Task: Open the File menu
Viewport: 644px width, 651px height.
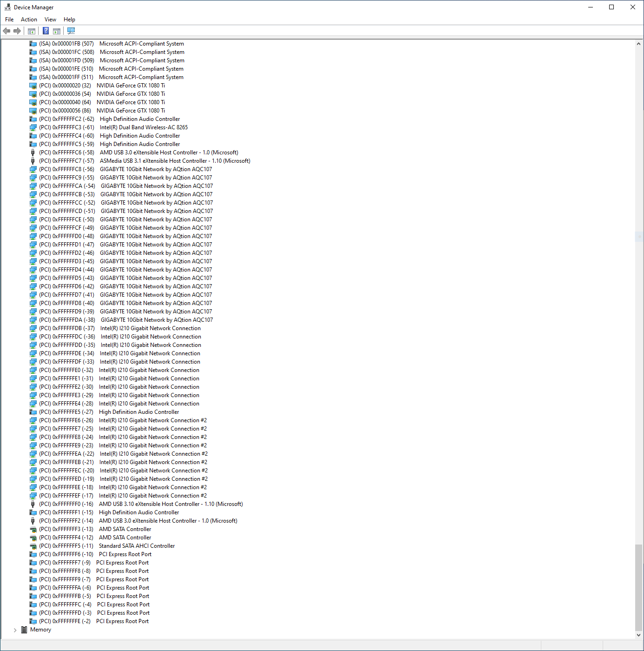Action: coord(9,20)
